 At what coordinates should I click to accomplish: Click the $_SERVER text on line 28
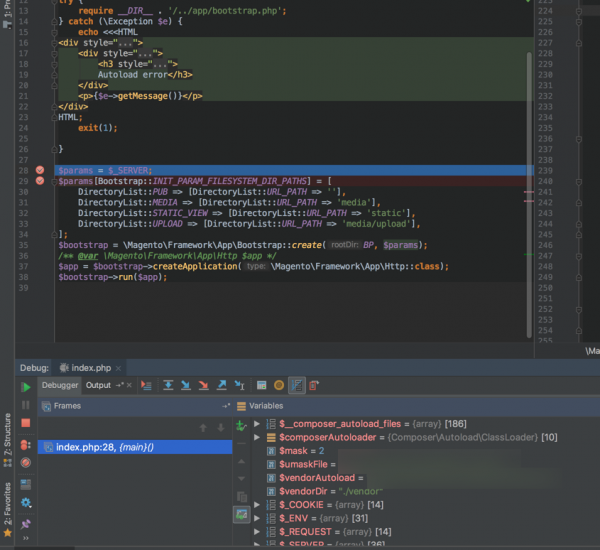click(x=129, y=170)
